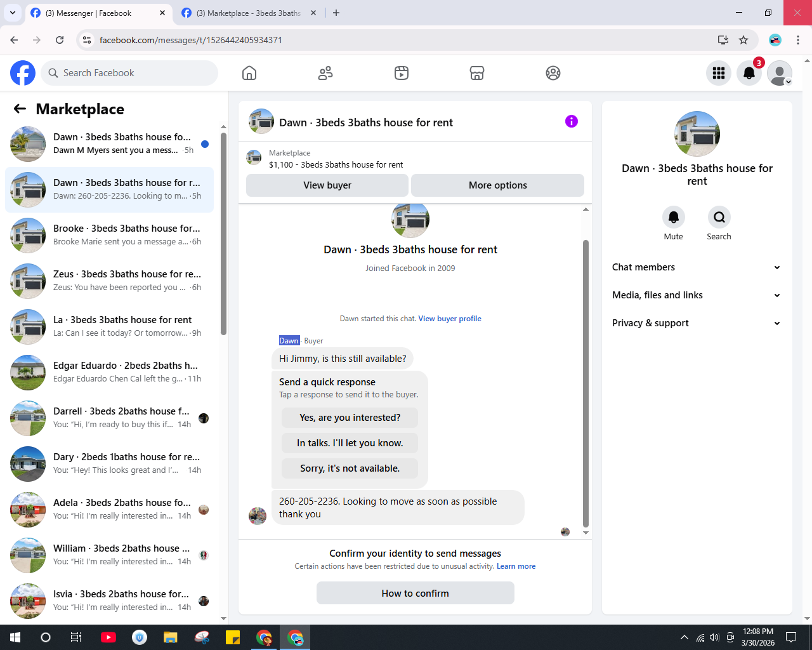Send quick reply In talks. I'll let you know.

(350, 443)
